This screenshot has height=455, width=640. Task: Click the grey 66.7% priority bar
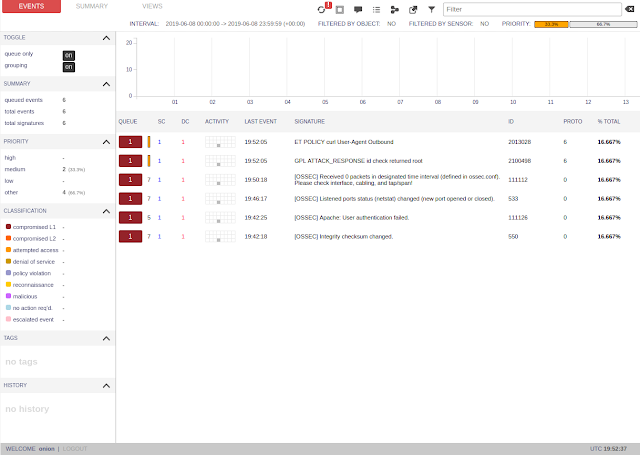point(603,24)
